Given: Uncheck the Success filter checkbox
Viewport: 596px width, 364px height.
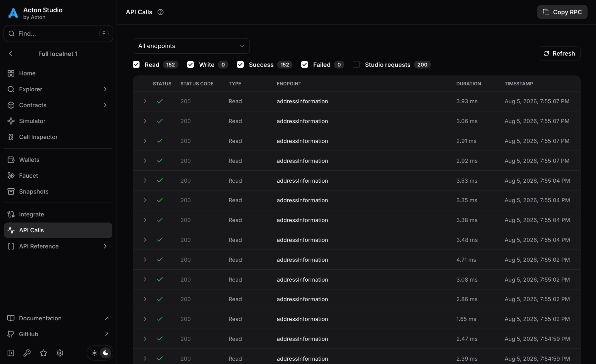Looking at the screenshot, I should click(x=240, y=65).
